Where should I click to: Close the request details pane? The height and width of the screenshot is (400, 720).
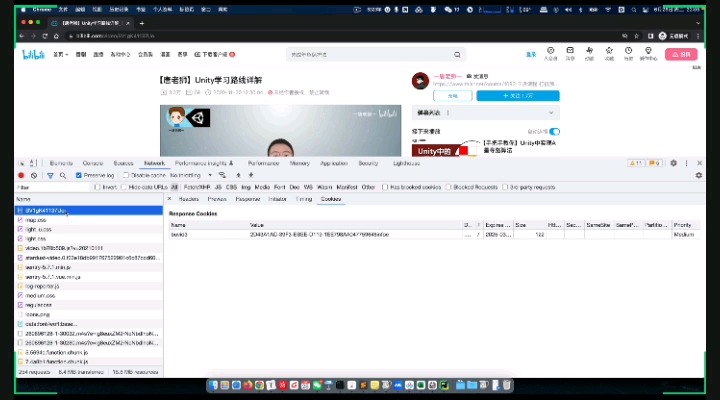(x=169, y=199)
